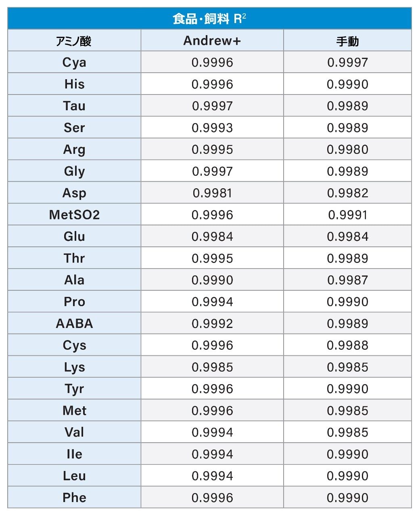Screen dimensions: 420x517
Task: Select Ala Andrew+ value 0.9990
Action: (212, 280)
